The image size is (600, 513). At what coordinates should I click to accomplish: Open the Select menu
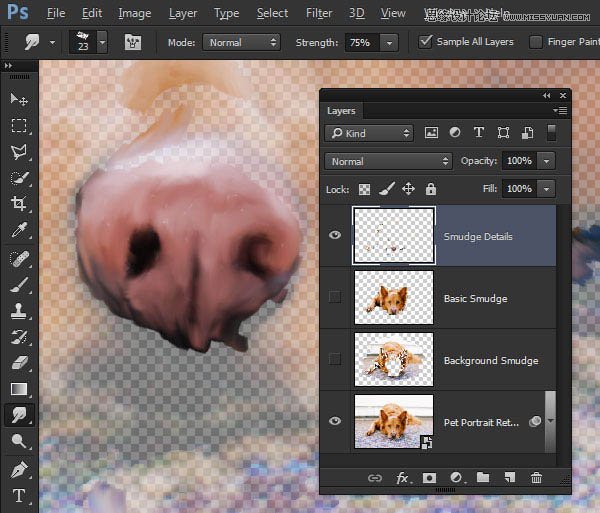[272, 13]
